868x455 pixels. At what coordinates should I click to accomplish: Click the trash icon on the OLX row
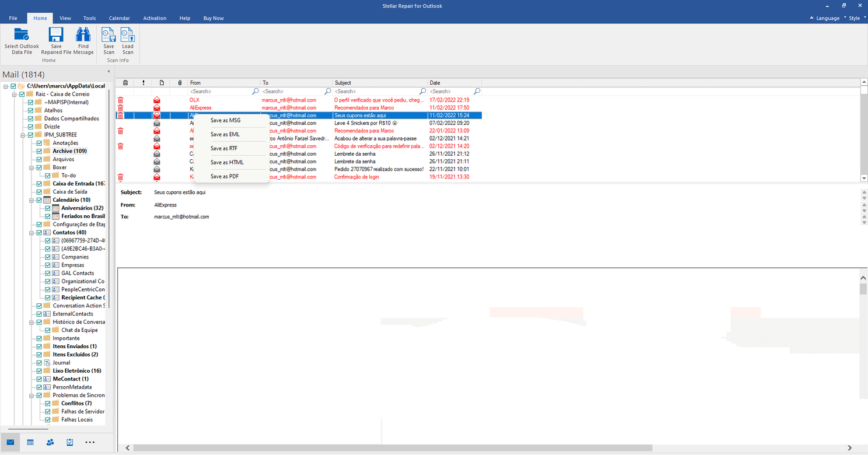point(121,100)
